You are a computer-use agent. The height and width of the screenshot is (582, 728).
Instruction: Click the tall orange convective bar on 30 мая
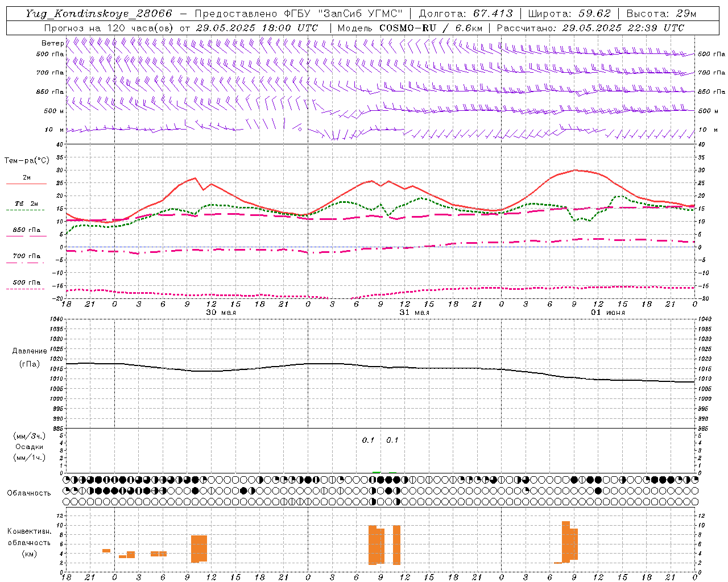[199, 549]
